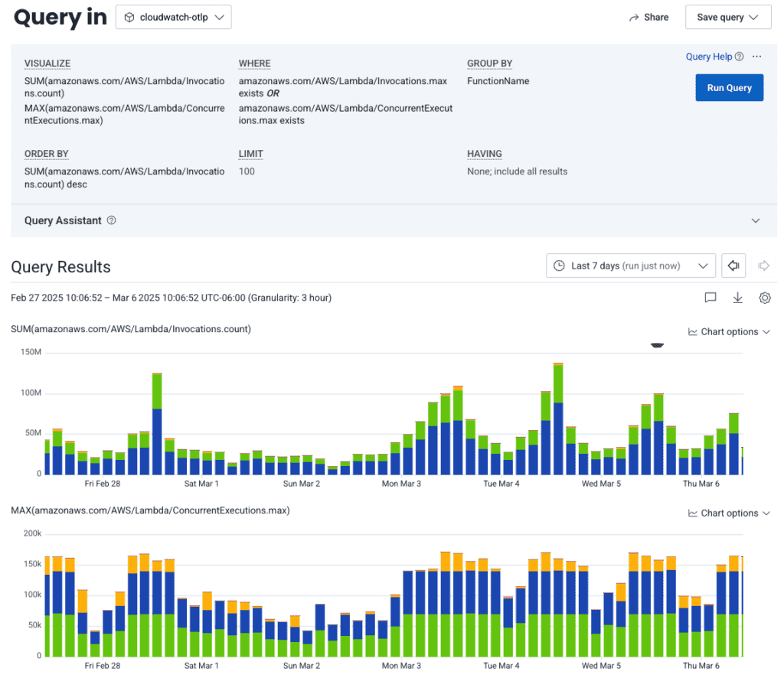Screen dimensions: 784x678
Task: Click the Query Assistant help icon
Action: pos(112,220)
